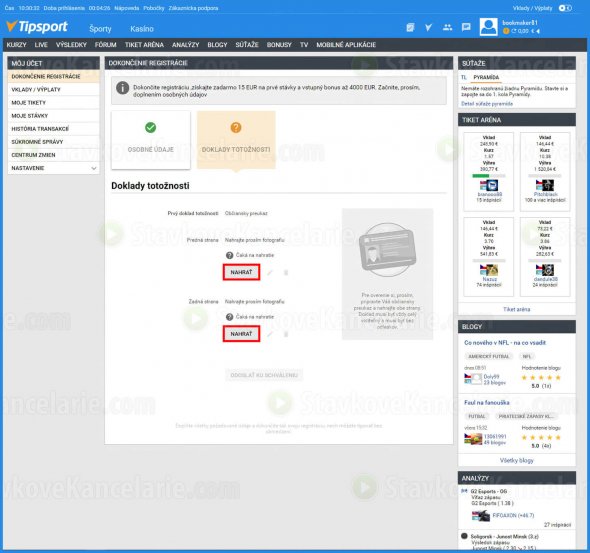Select TL tab in Súťaže panel
Image resolution: width=590 pixels, height=553 pixels.
(x=464, y=77)
